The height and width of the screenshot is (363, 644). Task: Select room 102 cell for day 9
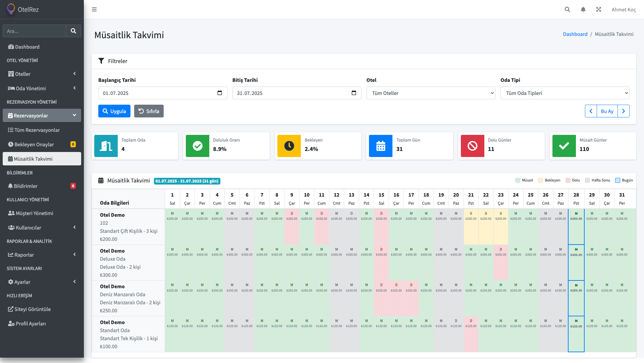(292, 227)
